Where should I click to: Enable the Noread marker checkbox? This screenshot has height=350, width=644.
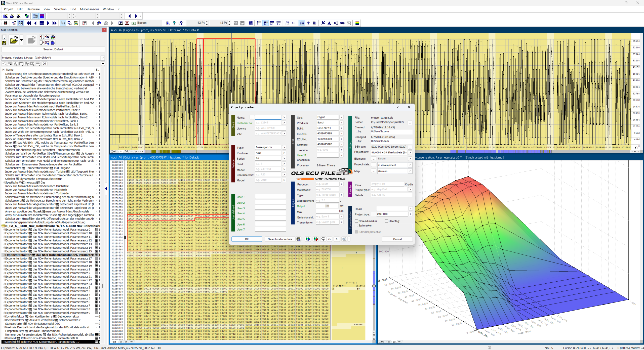point(356,221)
